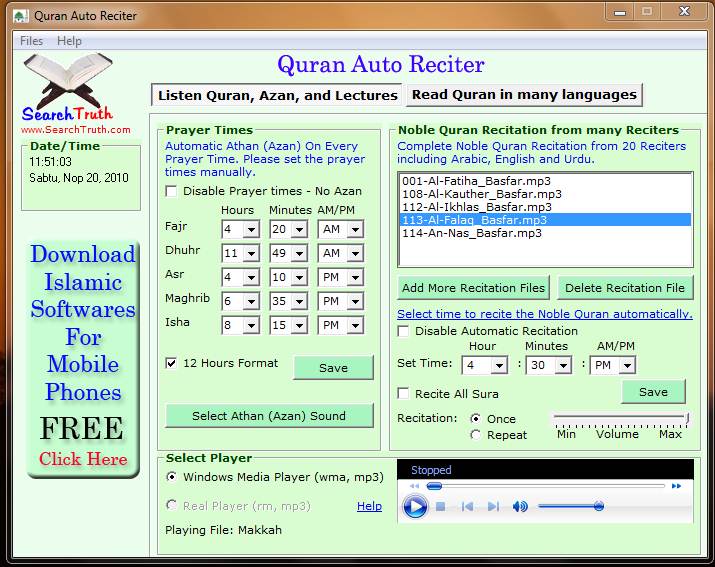Click Add More Recitation Files button

click(473, 288)
